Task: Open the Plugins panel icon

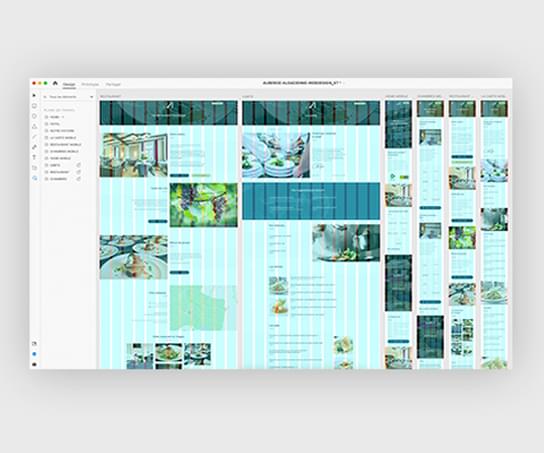Action: pos(34,365)
